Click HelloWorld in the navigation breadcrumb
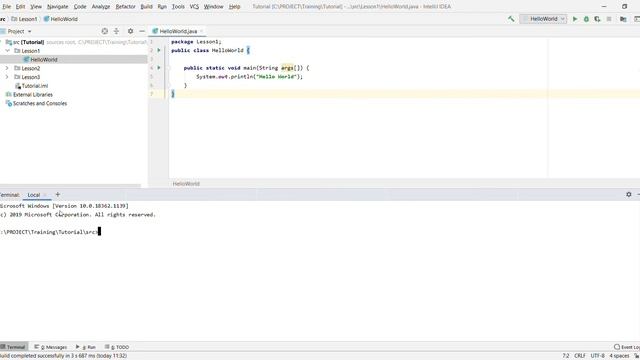Viewport: 640px width, 360px height. pos(61,19)
